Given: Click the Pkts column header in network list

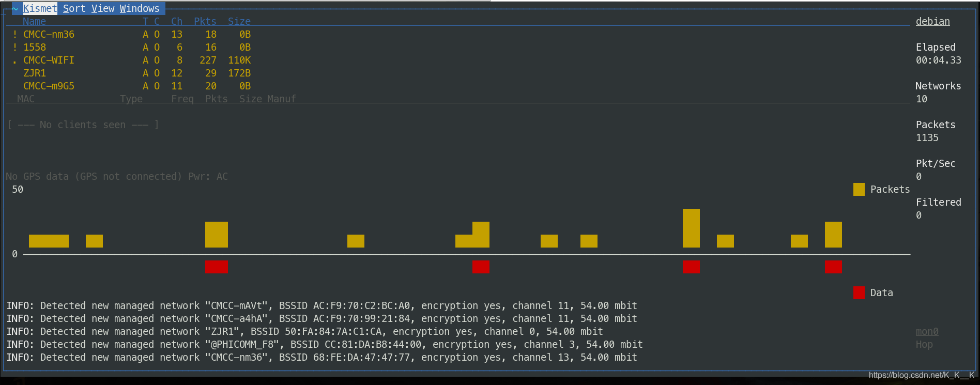Looking at the screenshot, I should [x=205, y=21].
